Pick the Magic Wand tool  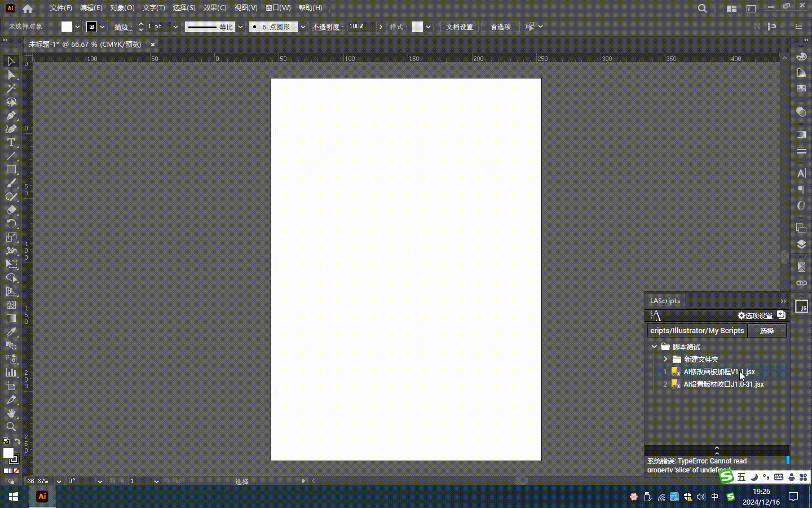tap(11, 88)
